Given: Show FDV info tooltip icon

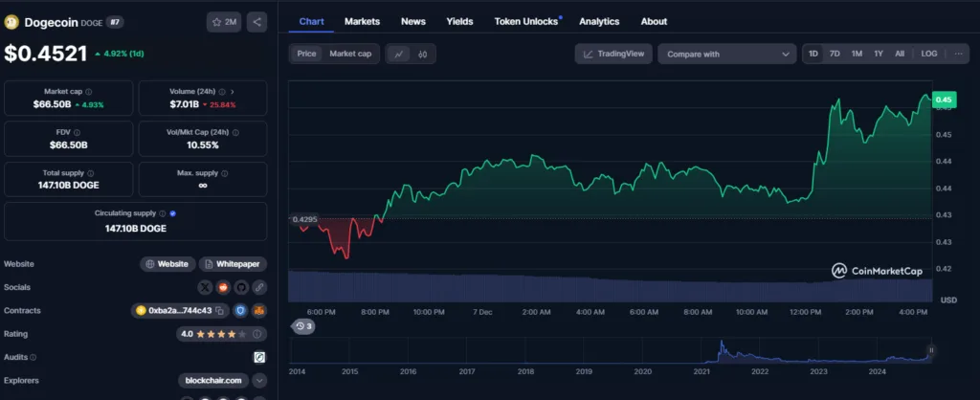Looking at the screenshot, I should [x=77, y=132].
